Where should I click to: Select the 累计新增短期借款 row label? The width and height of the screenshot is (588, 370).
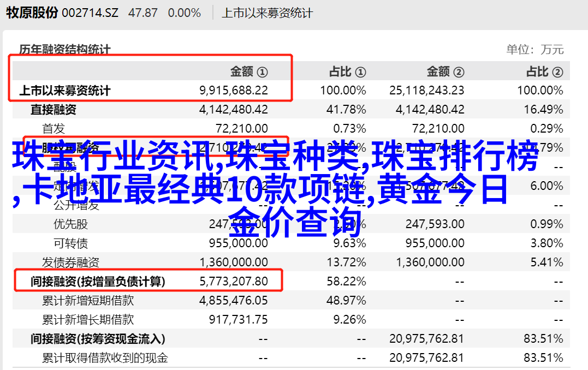[x=88, y=301]
